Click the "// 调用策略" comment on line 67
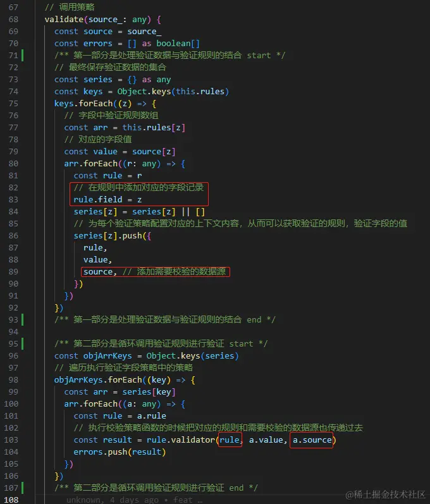The height and width of the screenshot is (504, 430). 70,7
